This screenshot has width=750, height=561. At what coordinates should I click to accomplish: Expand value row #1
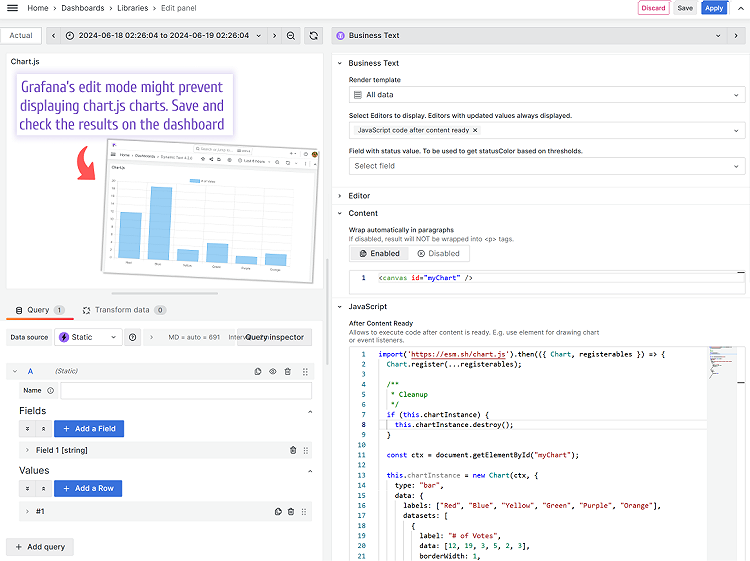(x=27, y=511)
